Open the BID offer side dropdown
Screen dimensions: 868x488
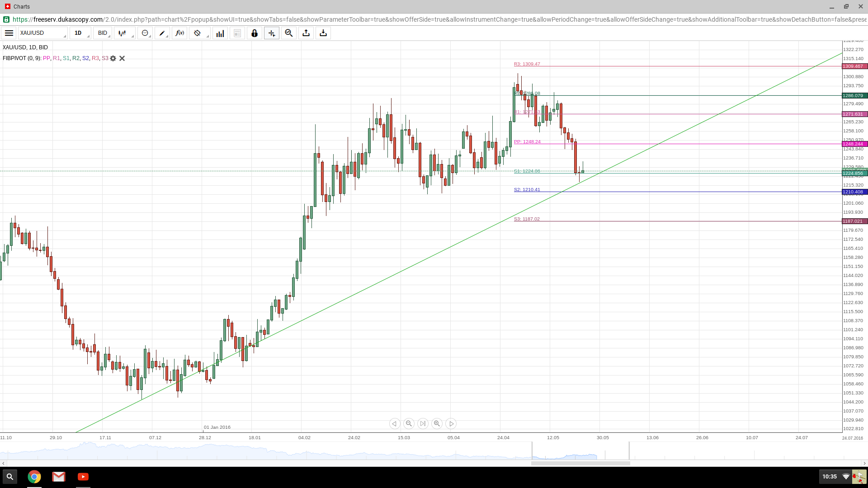(x=103, y=33)
